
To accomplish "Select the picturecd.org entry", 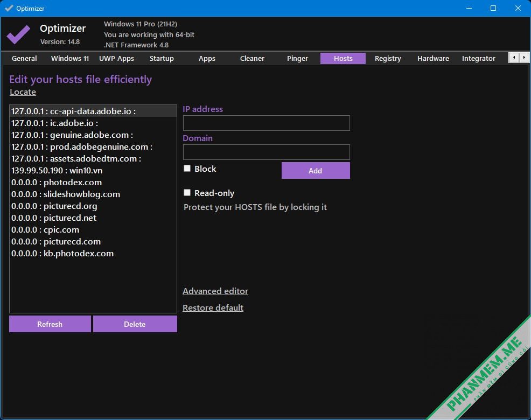I will point(93,206).
